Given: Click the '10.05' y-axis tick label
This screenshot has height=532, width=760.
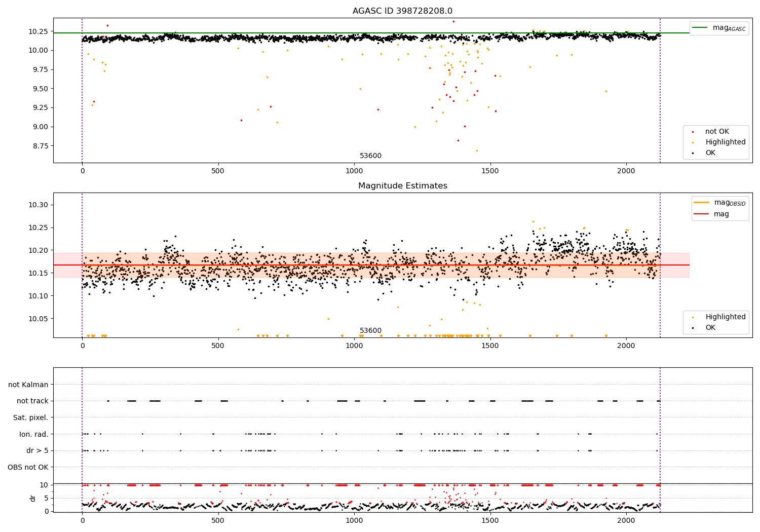Looking at the screenshot, I should [x=39, y=319].
